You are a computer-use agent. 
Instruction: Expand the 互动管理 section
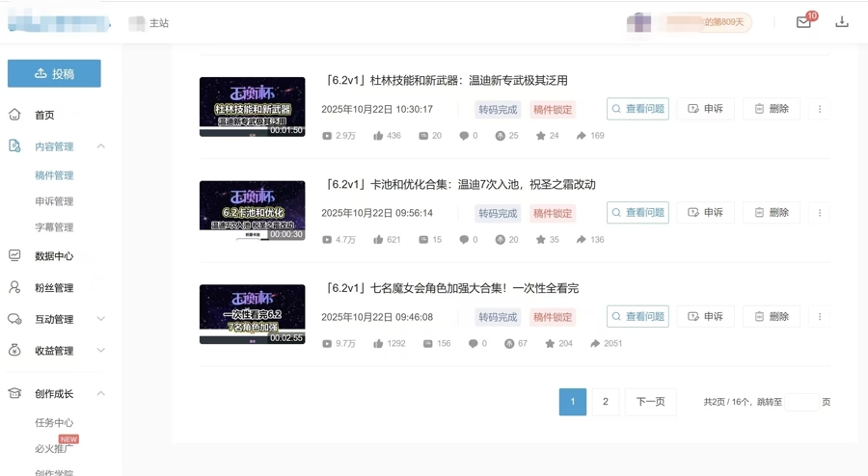100,319
